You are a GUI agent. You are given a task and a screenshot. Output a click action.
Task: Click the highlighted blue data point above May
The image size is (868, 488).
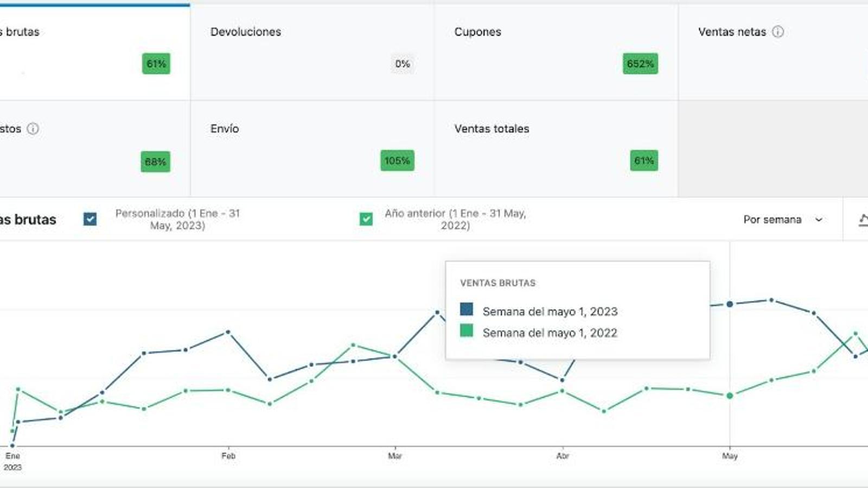click(730, 304)
